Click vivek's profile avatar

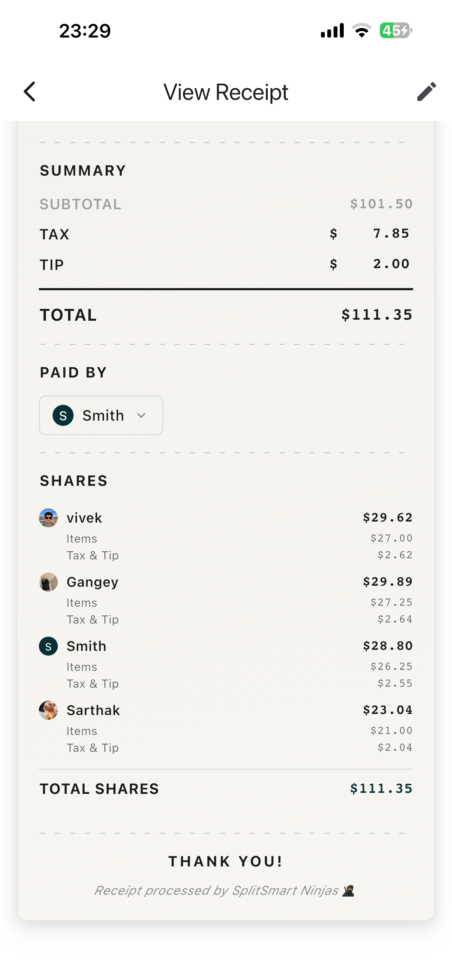[x=48, y=517]
